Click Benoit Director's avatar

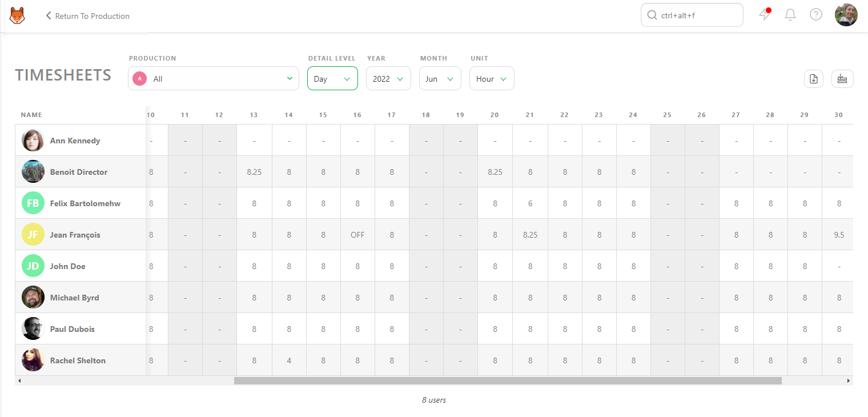33,171
